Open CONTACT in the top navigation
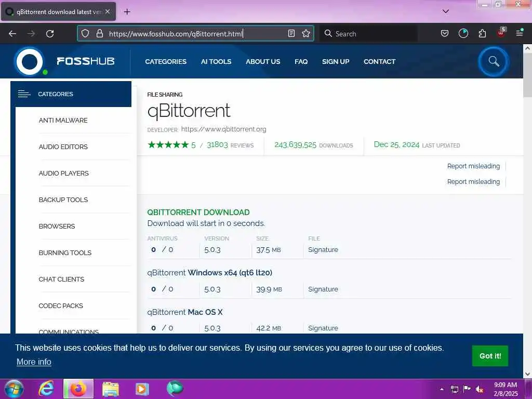Viewport: 532px width, 399px height. tap(379, 61)
